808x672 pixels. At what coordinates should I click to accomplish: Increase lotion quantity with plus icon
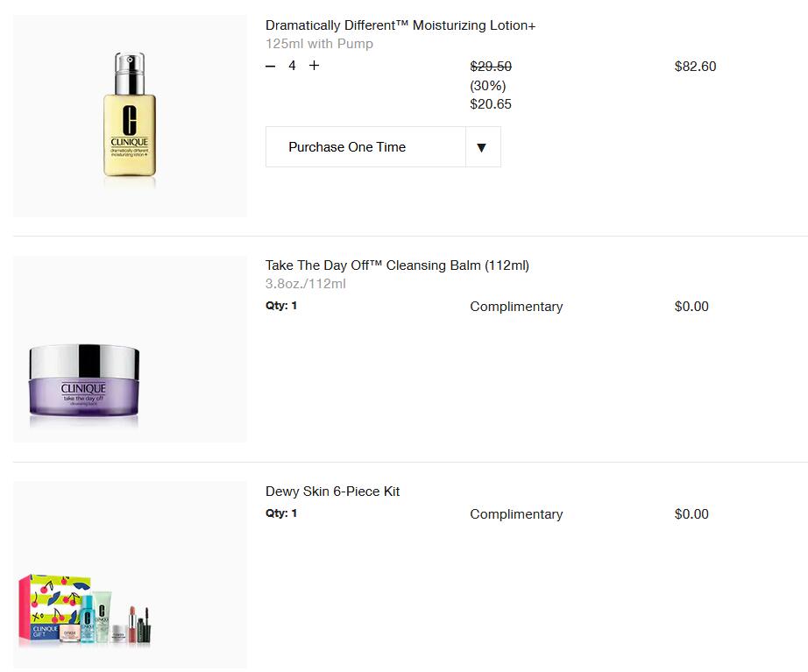[314, 66]
